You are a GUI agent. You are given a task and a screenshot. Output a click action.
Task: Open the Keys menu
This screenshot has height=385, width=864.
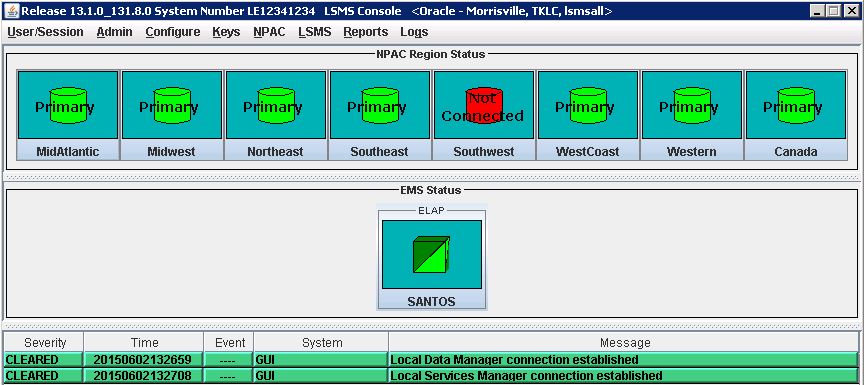226,32
